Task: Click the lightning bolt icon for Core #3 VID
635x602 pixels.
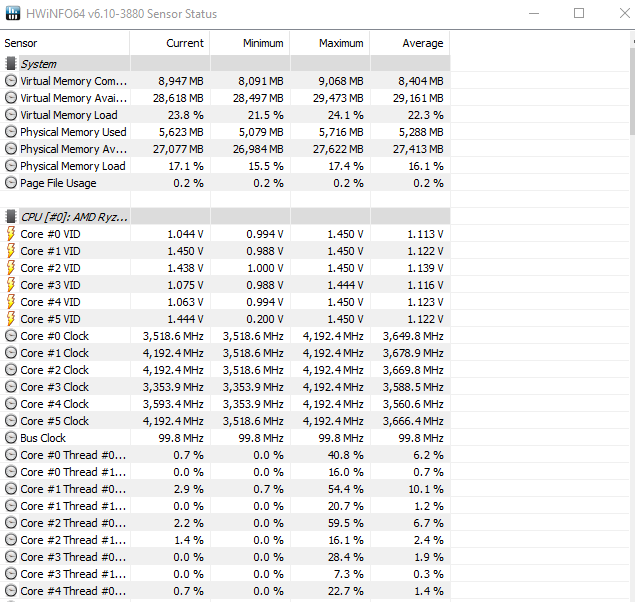Action: coord(11,285)
